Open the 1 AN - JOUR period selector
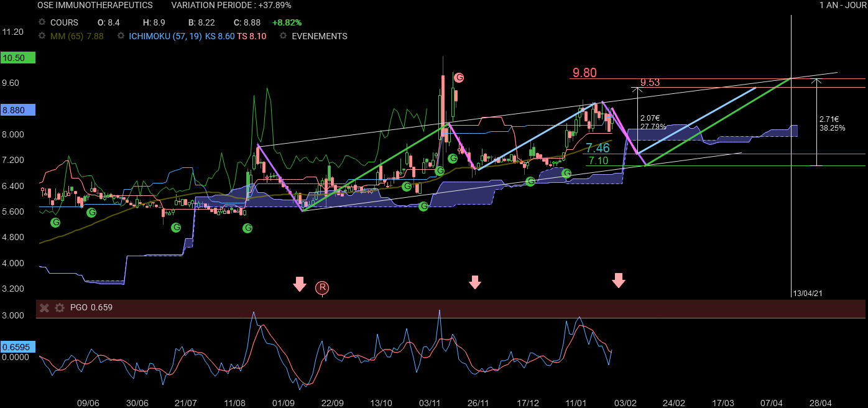Screen dimensions: 868x408 [x=842, y=5]
